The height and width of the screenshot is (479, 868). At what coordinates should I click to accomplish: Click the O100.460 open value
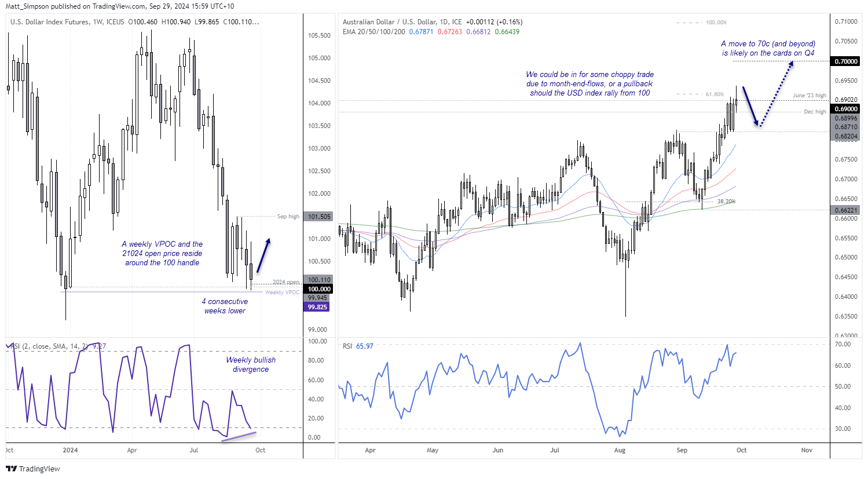142,22
